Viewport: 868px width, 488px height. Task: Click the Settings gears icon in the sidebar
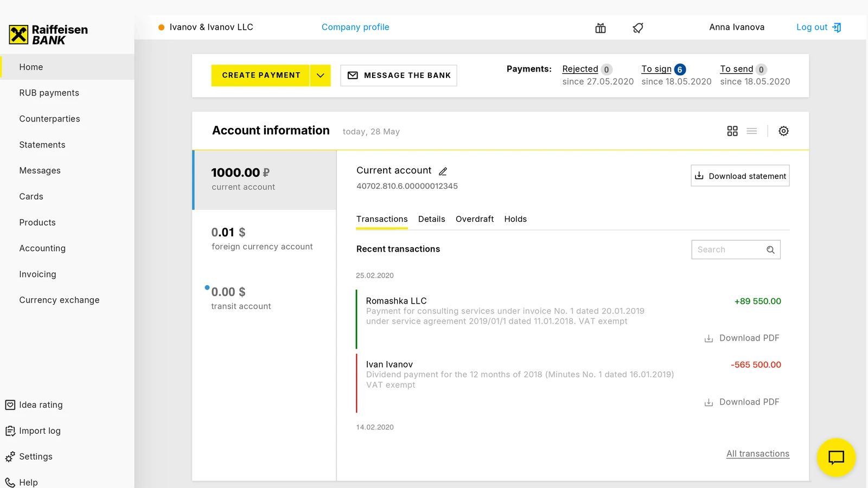[10, 457]
